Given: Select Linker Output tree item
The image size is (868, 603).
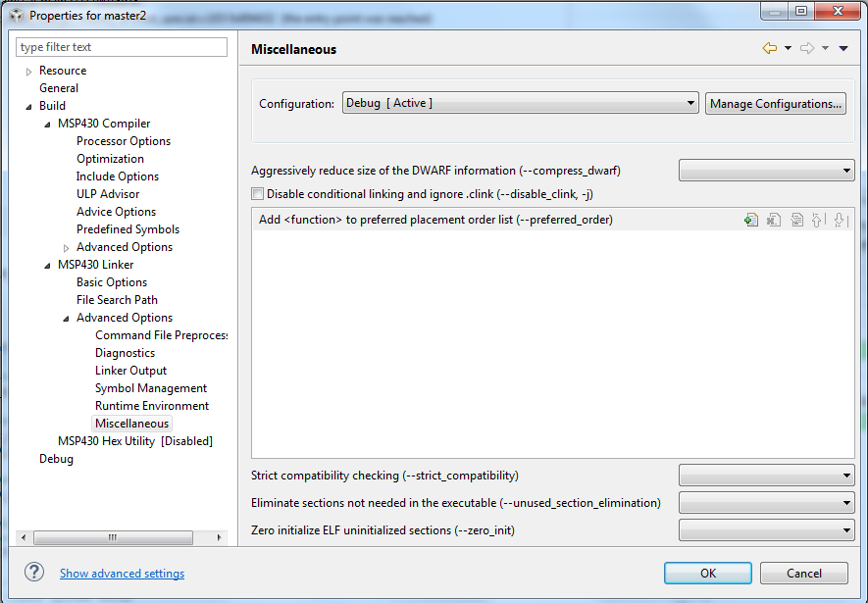Looking at the screenshot, I should (130, 371).
